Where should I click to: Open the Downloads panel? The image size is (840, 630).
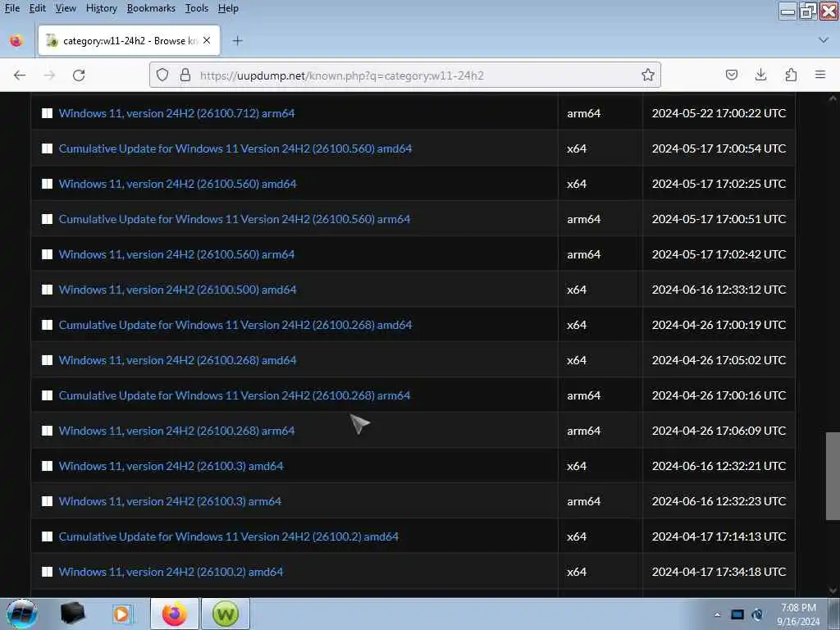(760, 75)
